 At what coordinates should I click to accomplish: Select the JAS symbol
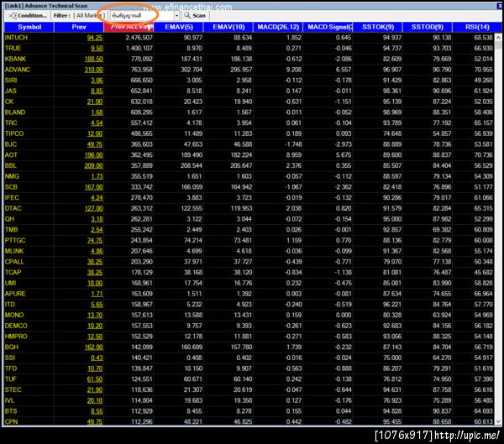(x=10, y=91)
